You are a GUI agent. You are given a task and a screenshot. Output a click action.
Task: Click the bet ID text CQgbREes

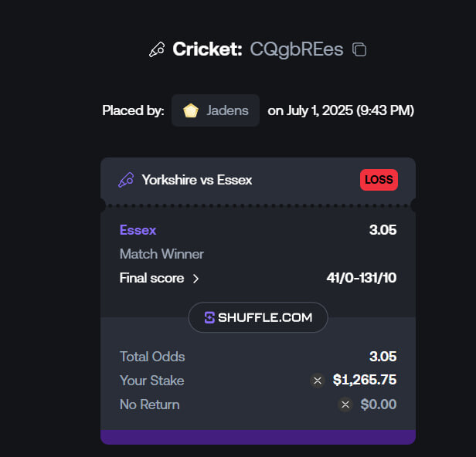coord(297,49)
